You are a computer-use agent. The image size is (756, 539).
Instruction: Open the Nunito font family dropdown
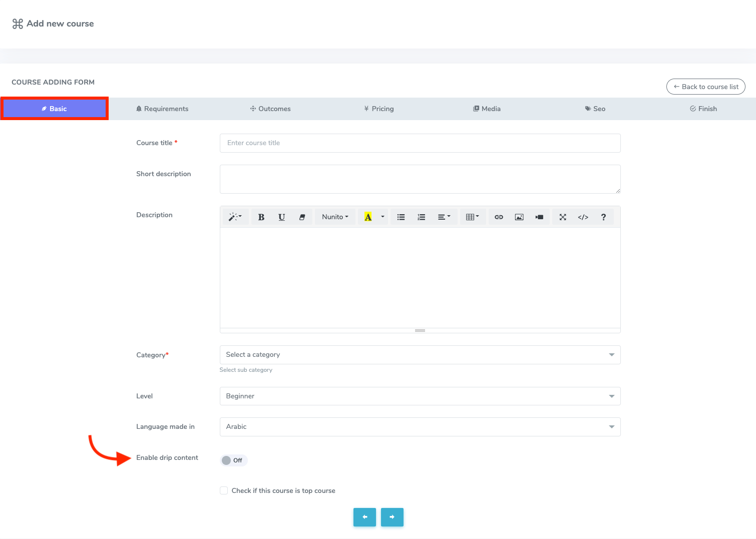(335, 217)
